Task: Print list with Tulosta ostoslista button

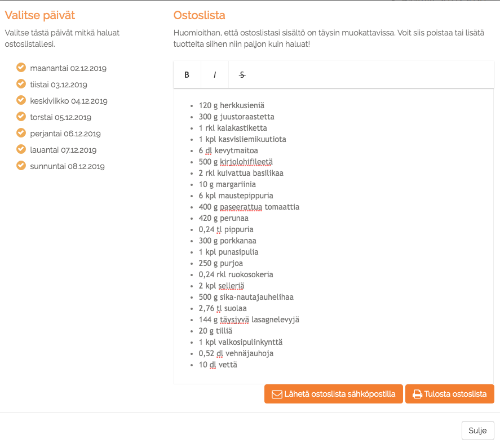Action: point(450,394)
